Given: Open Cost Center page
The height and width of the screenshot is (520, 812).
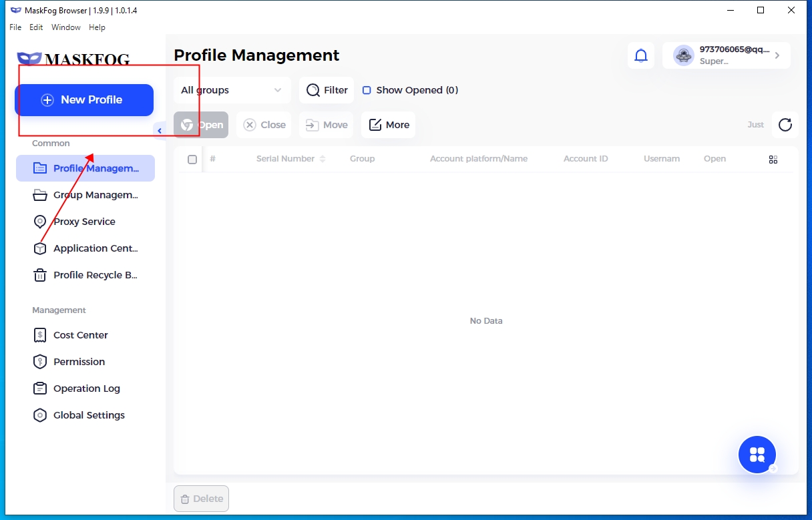Looking at the screenshot, I should (x=80, y=335).
